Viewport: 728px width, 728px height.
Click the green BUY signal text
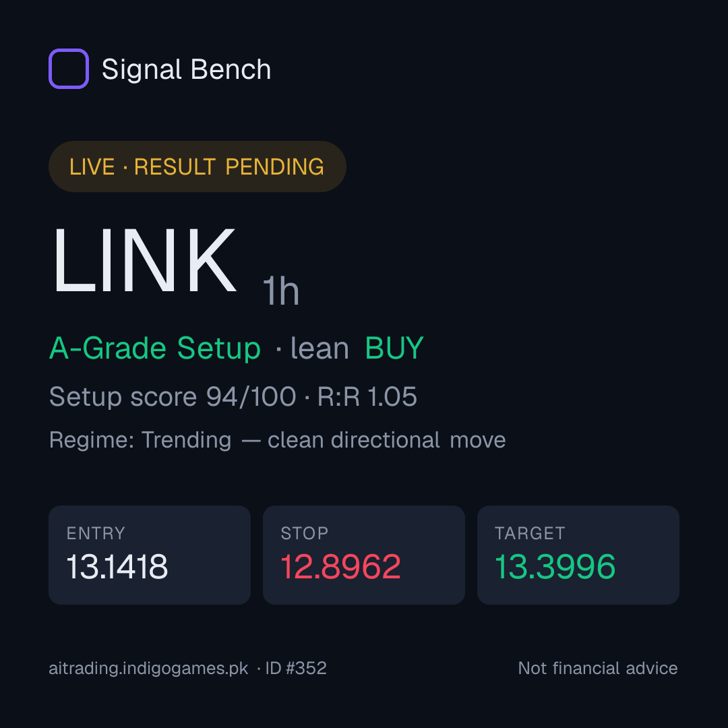click(x=394, y=348)
